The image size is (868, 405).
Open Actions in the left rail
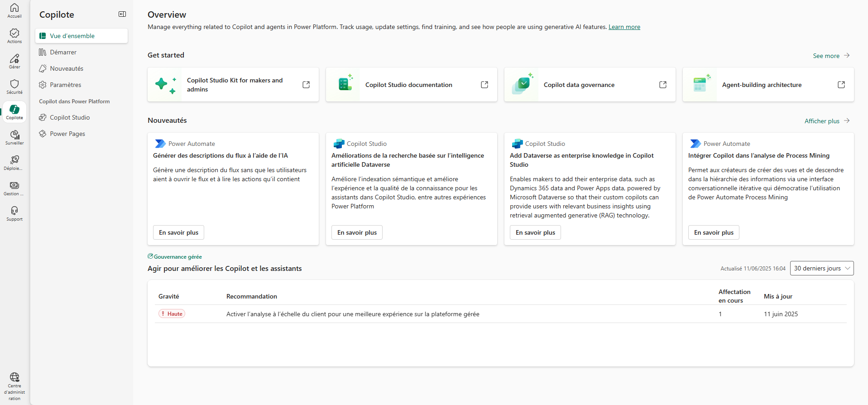[x=14, y=36]
